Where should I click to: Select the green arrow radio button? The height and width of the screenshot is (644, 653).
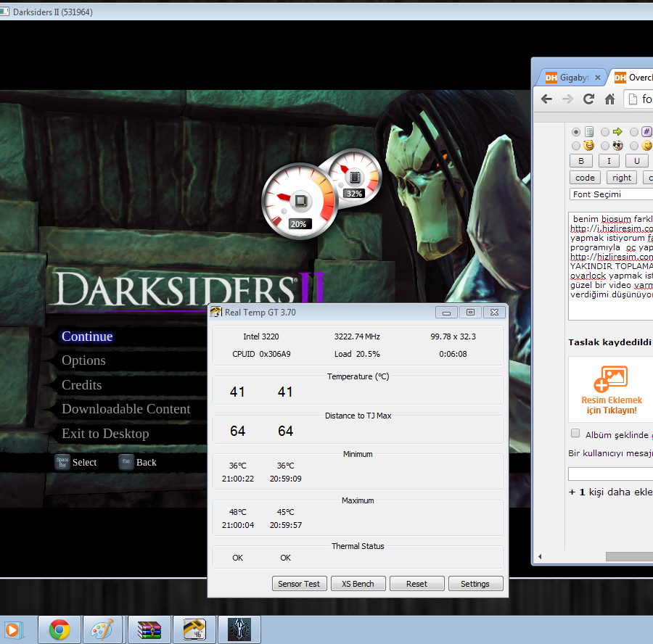pos(604,132)
